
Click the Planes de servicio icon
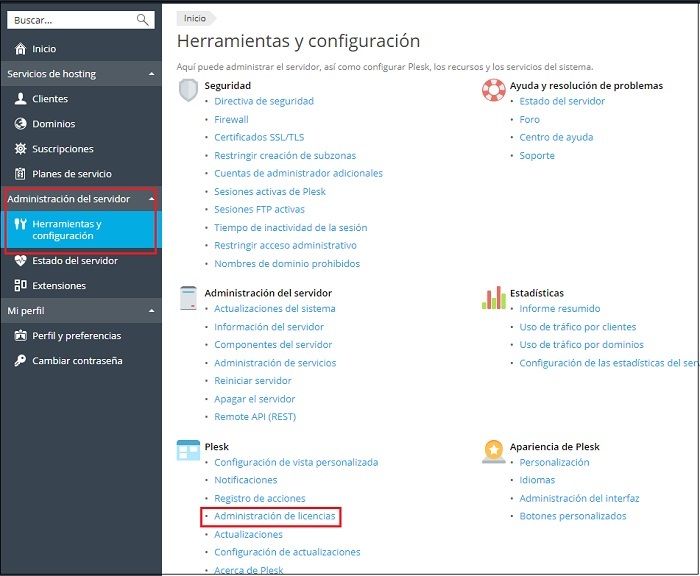point(20,174)
